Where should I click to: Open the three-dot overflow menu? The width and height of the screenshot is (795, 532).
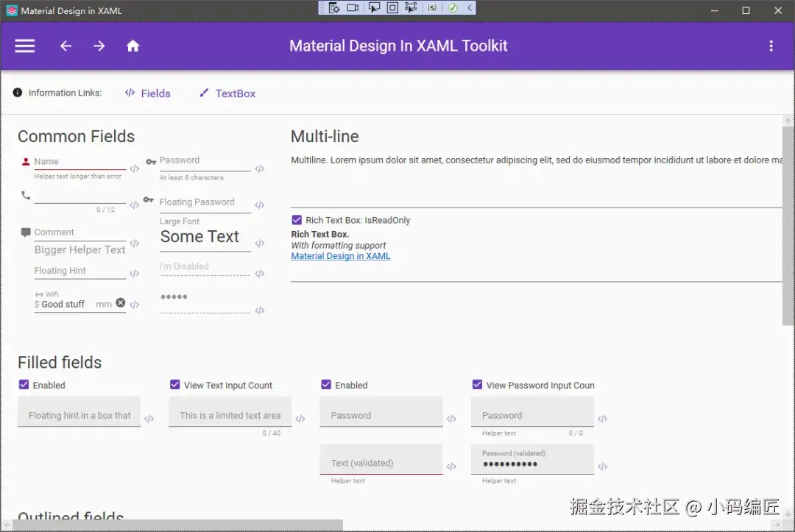771,46
